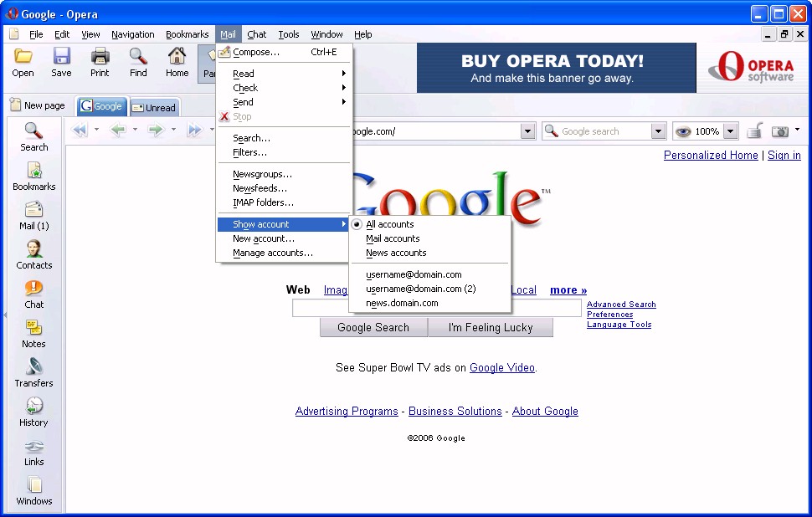Open the Chat menu
This screenshot has height=517, width=812.
point(256,34)
